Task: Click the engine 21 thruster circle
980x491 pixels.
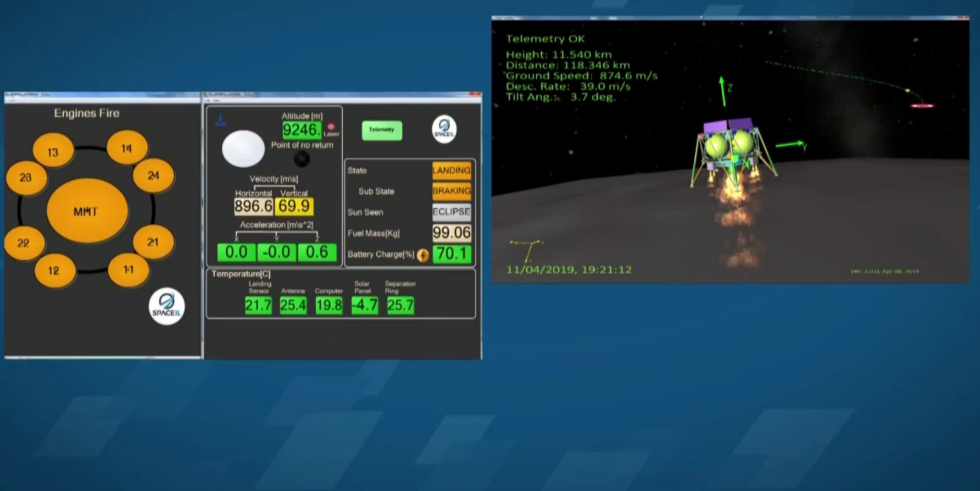Action: point(153,242)
